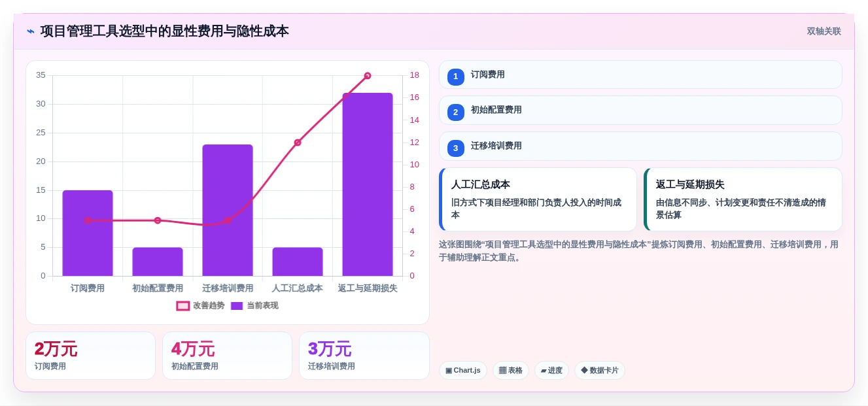Select the 3万元 迁移培训费用 stat card
This screenshot has width=868, height=406.
[364, 356]
